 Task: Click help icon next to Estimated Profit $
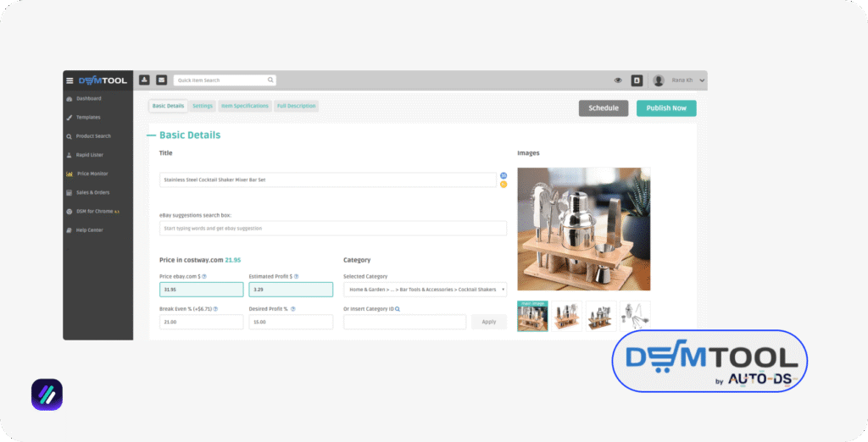point(293,276)
